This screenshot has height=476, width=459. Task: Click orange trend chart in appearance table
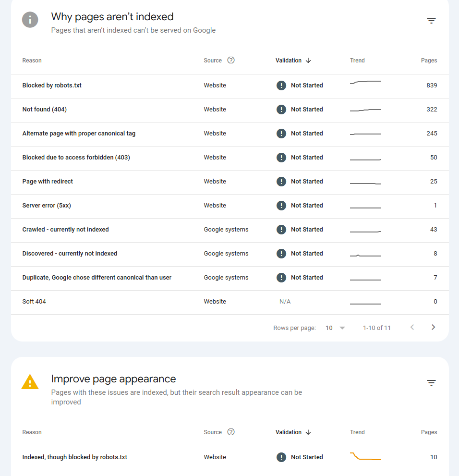click(365, 457)
